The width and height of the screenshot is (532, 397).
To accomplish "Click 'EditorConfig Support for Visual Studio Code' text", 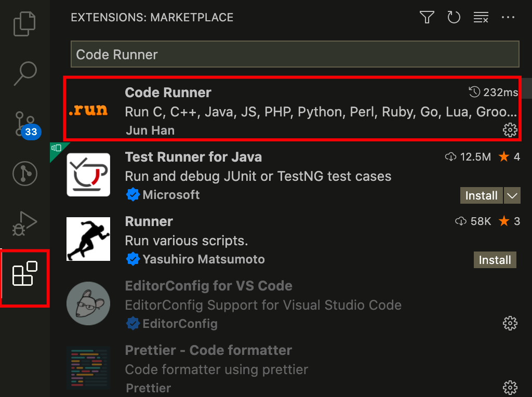I will tap(263, 305).
